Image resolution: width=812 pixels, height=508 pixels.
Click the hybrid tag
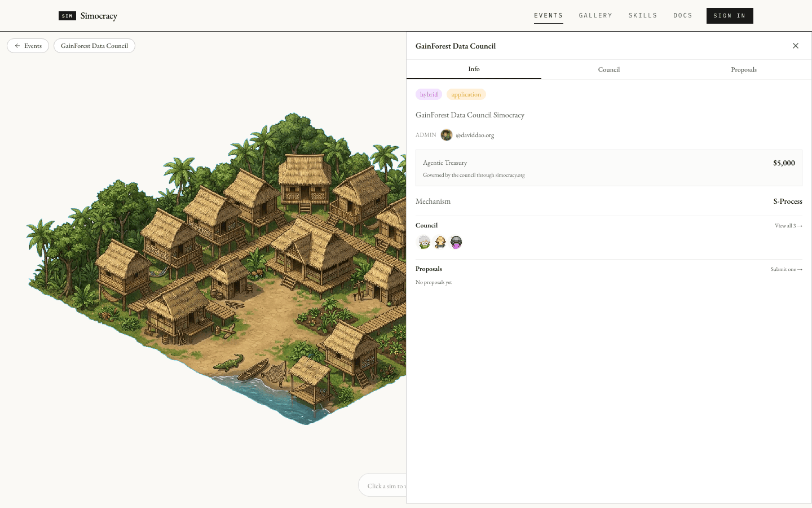[x=429, y=94]
